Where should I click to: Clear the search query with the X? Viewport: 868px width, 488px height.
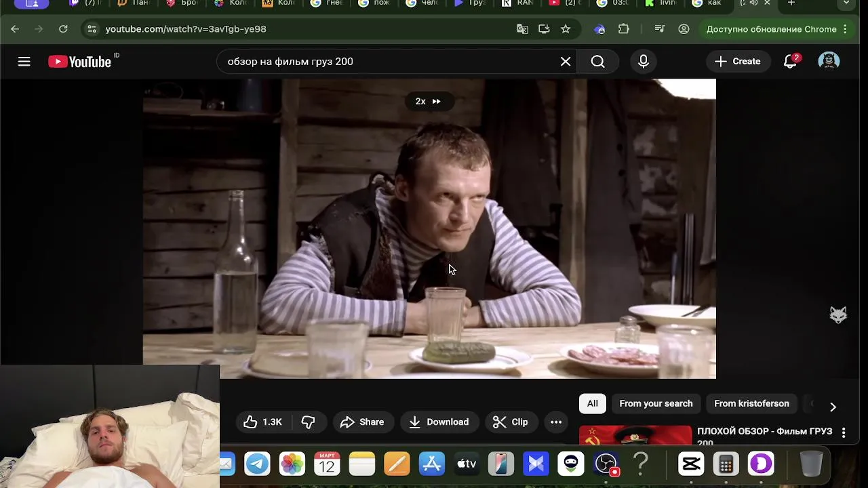[x=566, y=62]
